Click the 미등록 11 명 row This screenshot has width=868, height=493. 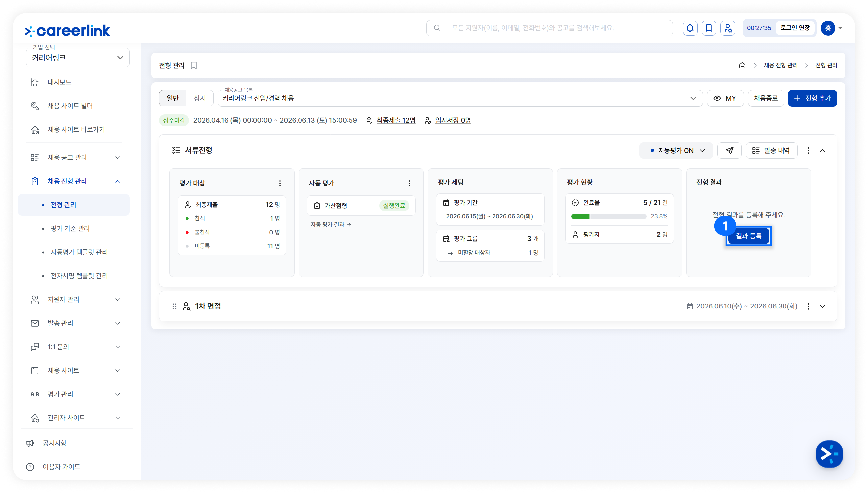point(232,246)
